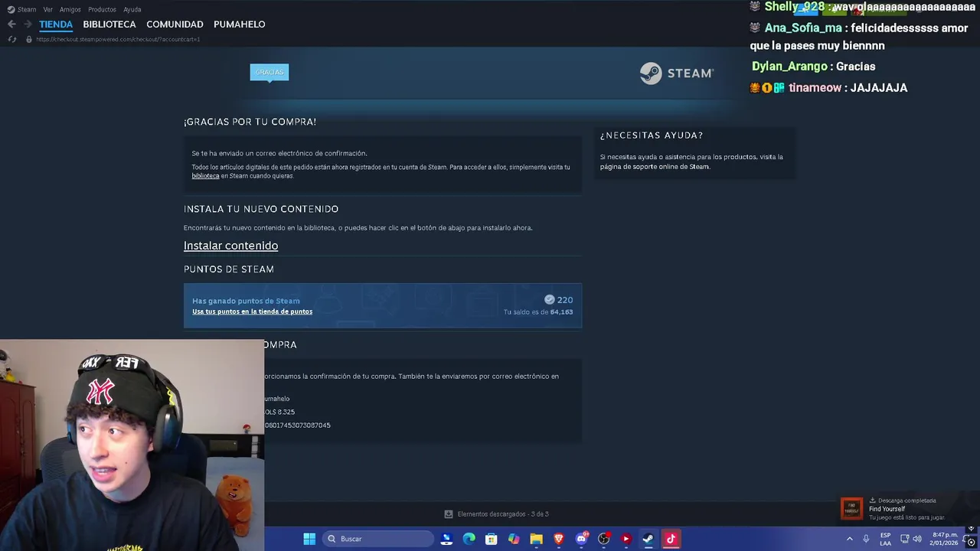Open Microsoft Edge from the taskbar
Image resolution: width=980 pixels, height=551 pixels.
click(x=469, y=539)
